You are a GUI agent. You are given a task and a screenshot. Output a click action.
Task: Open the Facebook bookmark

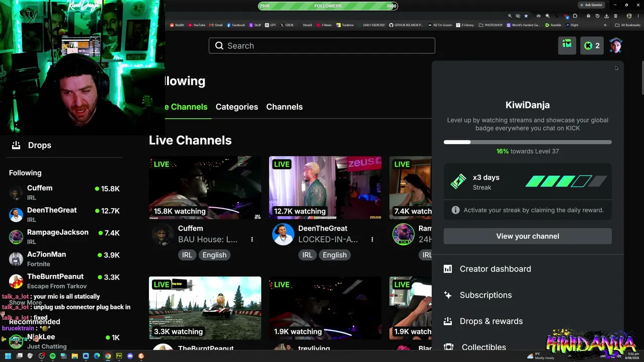pyautogui.click(x=236, y=25)
